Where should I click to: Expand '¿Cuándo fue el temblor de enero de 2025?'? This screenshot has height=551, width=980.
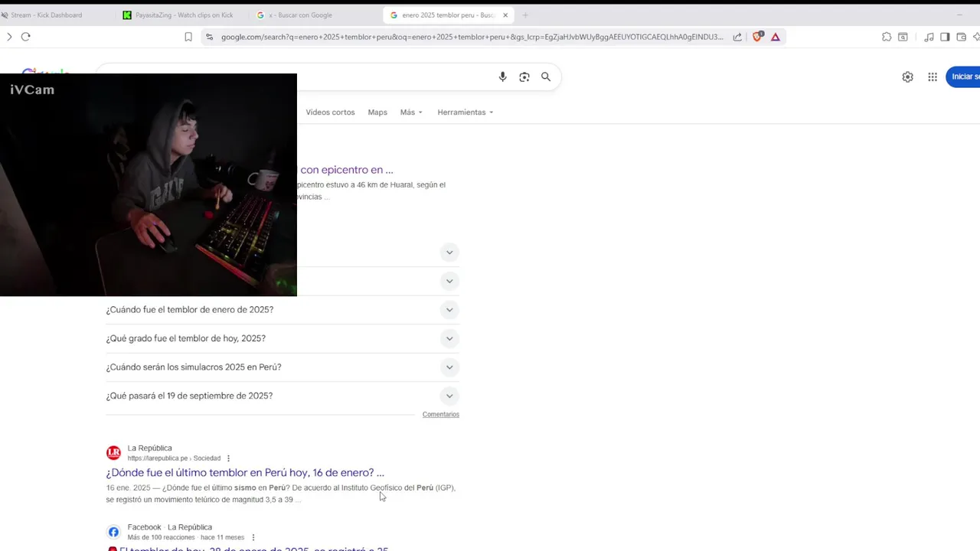(283, 310)
